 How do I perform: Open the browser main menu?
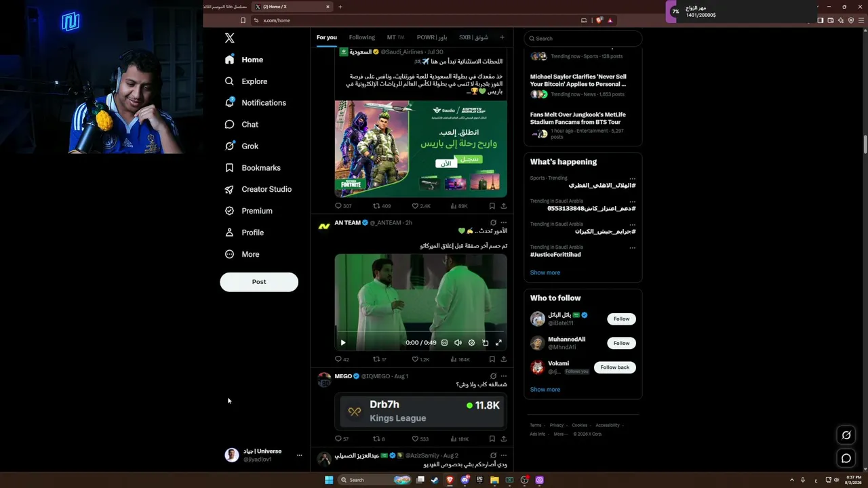861,20
